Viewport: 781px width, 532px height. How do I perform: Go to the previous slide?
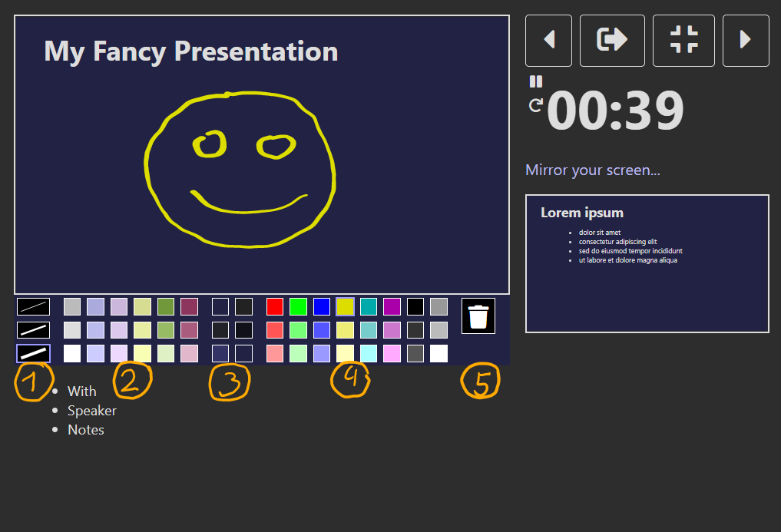pos(548,40)
